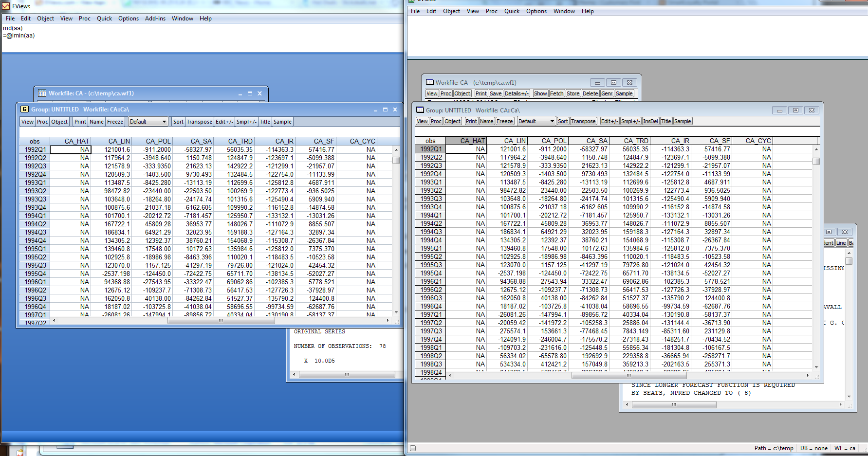Restore the gray Workfile CA window using its middle button
Viewport: 868px width, 456px height.
pyautogui.click(x=613, y=83)
